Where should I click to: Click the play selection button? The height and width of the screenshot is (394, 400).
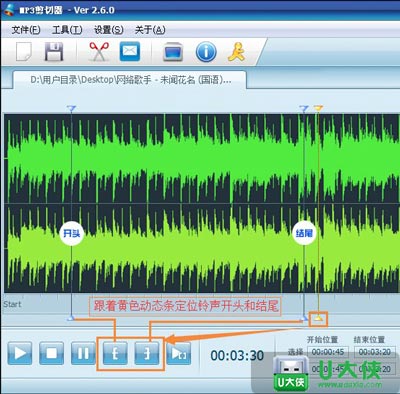click(x=179, y=353)
